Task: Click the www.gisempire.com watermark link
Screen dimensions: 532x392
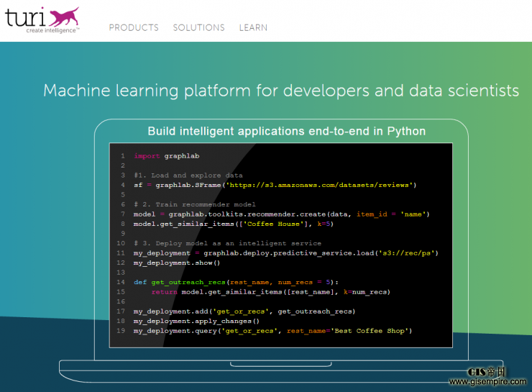Action: pyautogui.click(x=489, y=383)
